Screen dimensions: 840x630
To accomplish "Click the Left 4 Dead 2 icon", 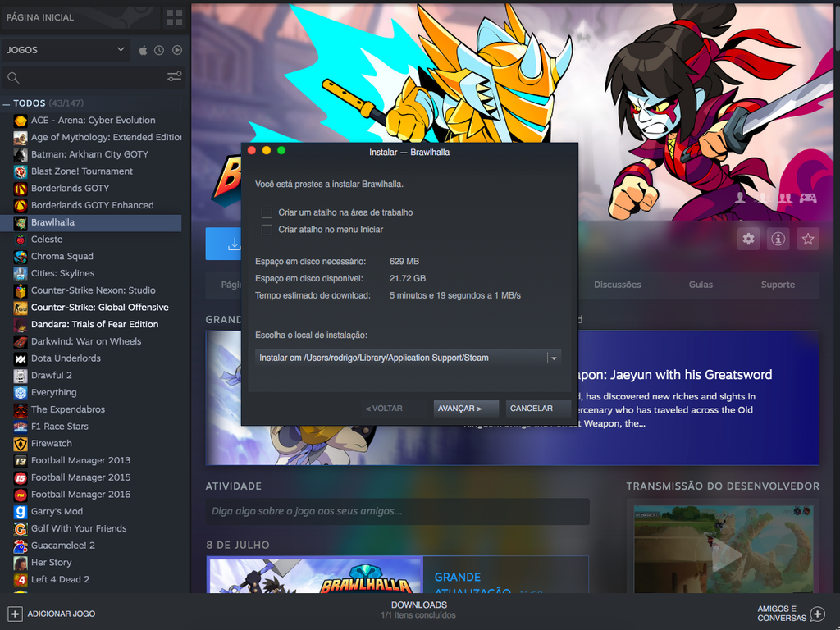I will click(x=21, y=580).
